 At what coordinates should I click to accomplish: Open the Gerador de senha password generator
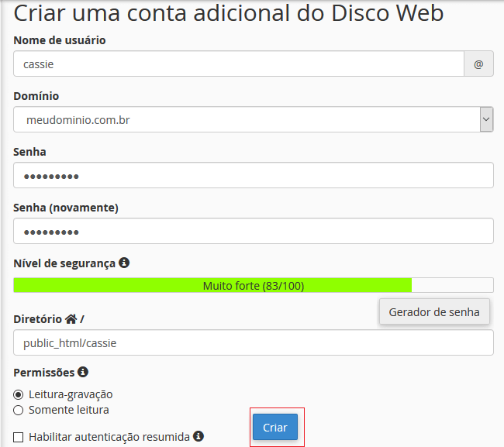point(434,311)
